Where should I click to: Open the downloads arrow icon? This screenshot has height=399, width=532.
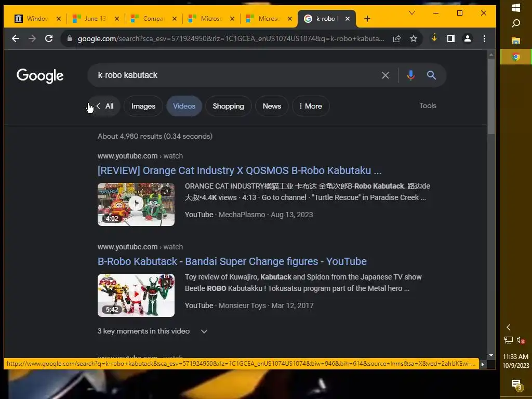click(434, 38)
